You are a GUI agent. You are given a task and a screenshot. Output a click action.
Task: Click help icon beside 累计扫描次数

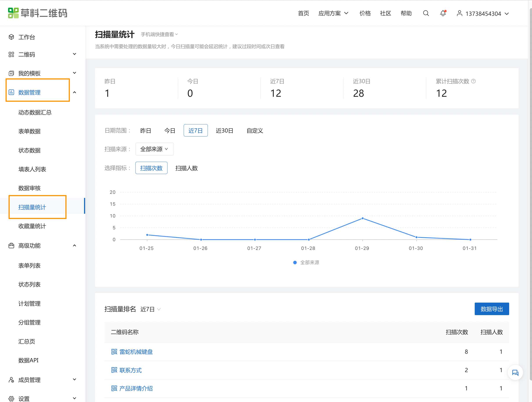point(473,81)
